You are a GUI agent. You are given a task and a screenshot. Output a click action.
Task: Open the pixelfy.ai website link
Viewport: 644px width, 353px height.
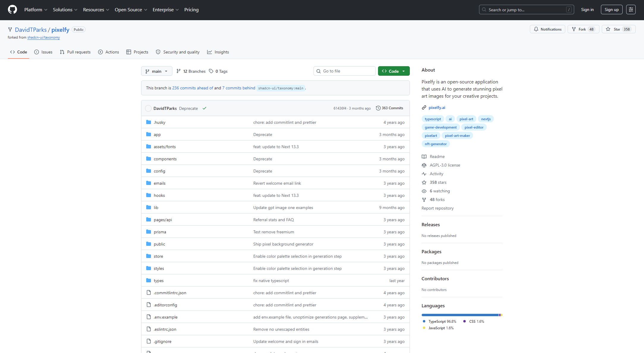(437, 107)
